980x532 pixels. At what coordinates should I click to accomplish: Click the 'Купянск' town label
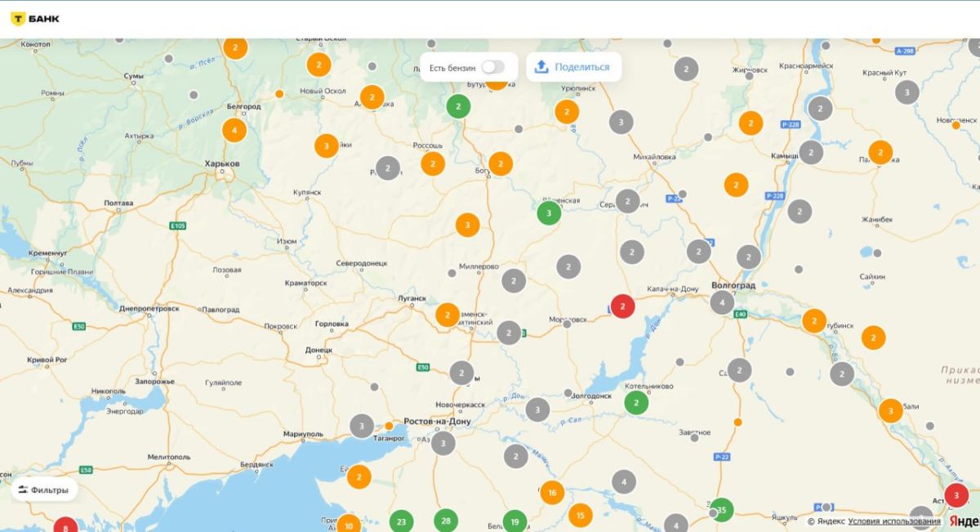click(308, 193)
